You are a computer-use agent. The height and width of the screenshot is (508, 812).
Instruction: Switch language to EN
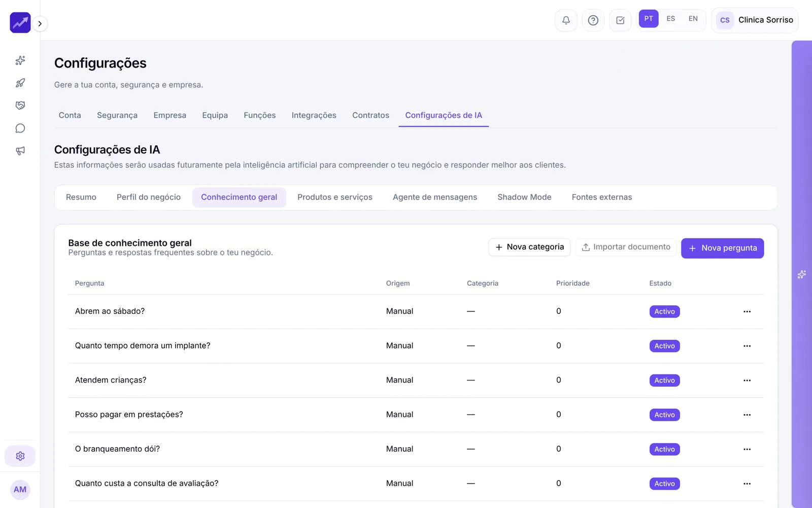point(693,19)
